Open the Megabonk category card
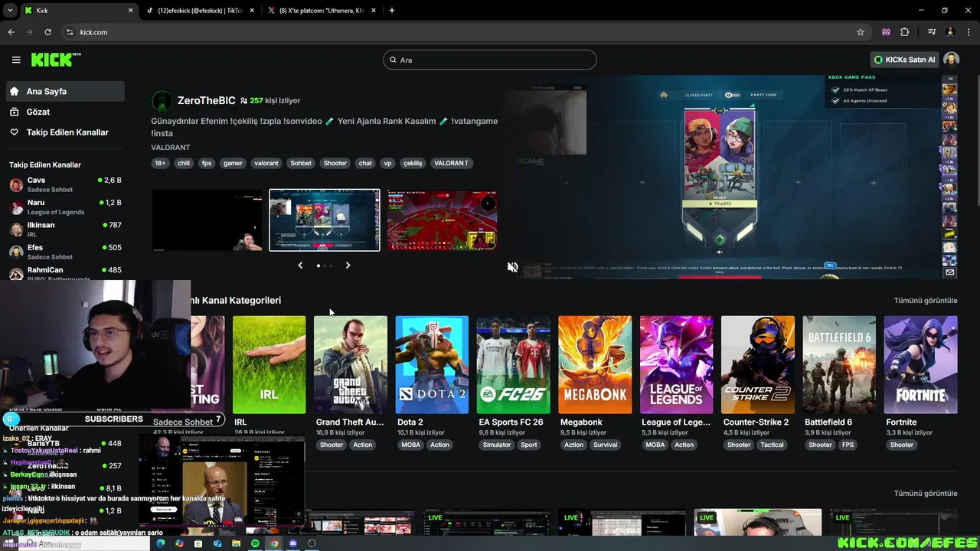Screen dimensions: 980x551 click(x=595, y=365)
